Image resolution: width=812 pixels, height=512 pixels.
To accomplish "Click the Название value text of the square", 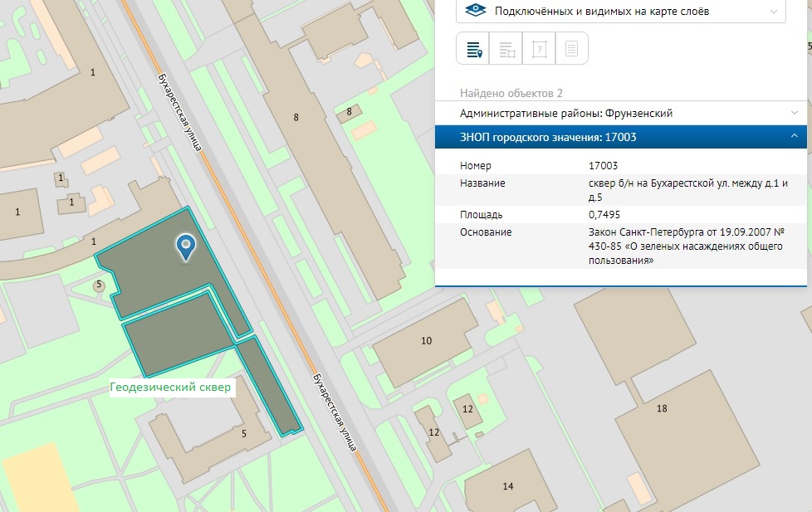I will click(687, 190).
